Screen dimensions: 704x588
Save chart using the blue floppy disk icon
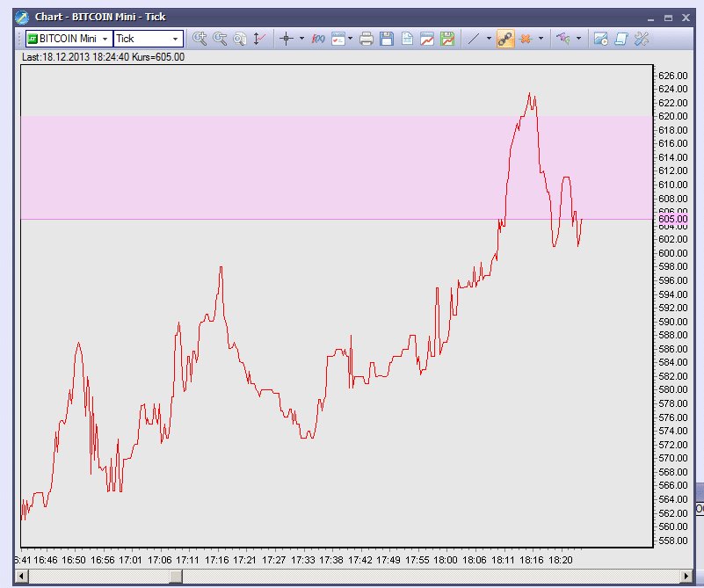click(386, 39)
